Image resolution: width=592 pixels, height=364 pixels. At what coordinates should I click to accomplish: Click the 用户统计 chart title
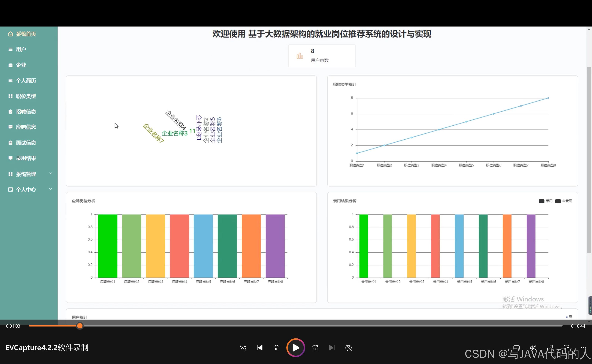pos(79,317)
